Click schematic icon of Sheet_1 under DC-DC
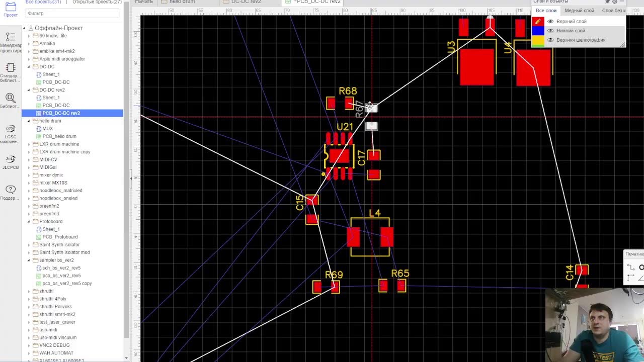This screenshot has width=644, height=362. click(x=39, y=74)
